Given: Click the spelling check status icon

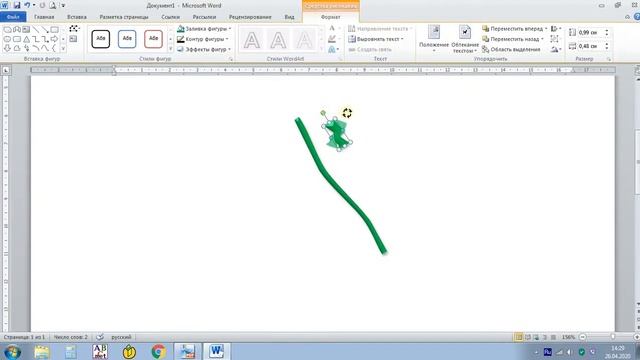Looking at the screenshot, I should click(100, 337).
